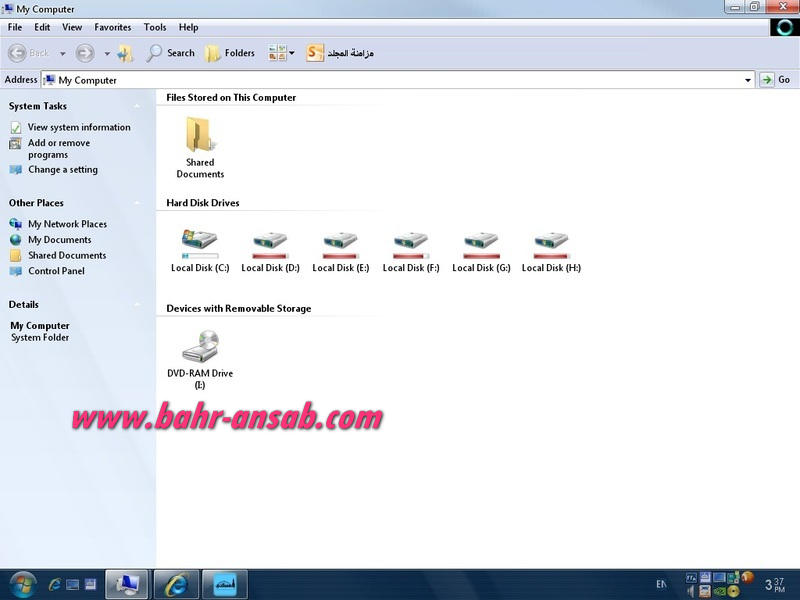
Task: Select the Shared Documents folder icon
Action: (200, 147)
